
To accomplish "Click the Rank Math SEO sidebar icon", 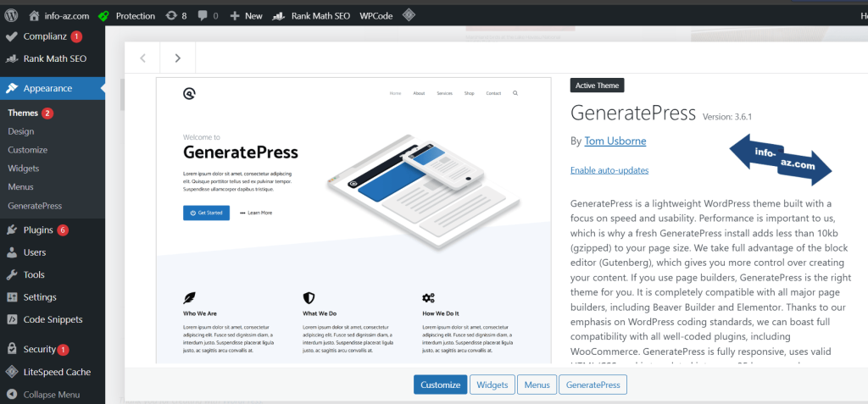I will (11, 58).
